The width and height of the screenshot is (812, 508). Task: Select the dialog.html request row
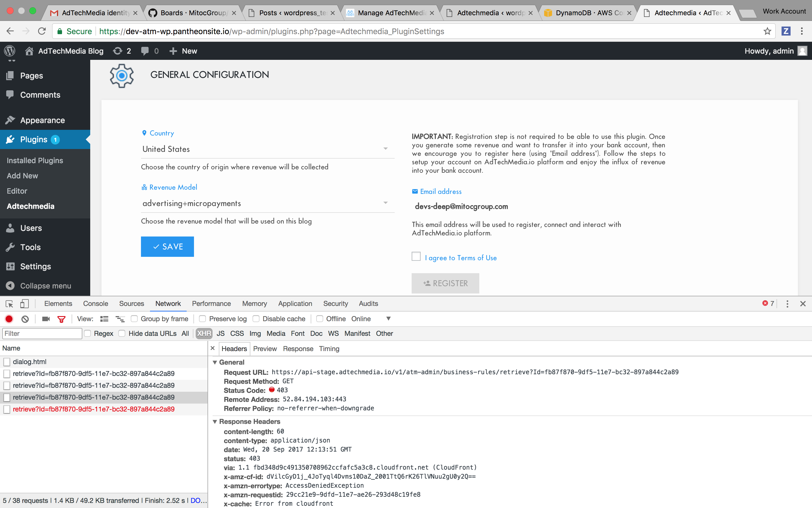click(x=104, y=362)
